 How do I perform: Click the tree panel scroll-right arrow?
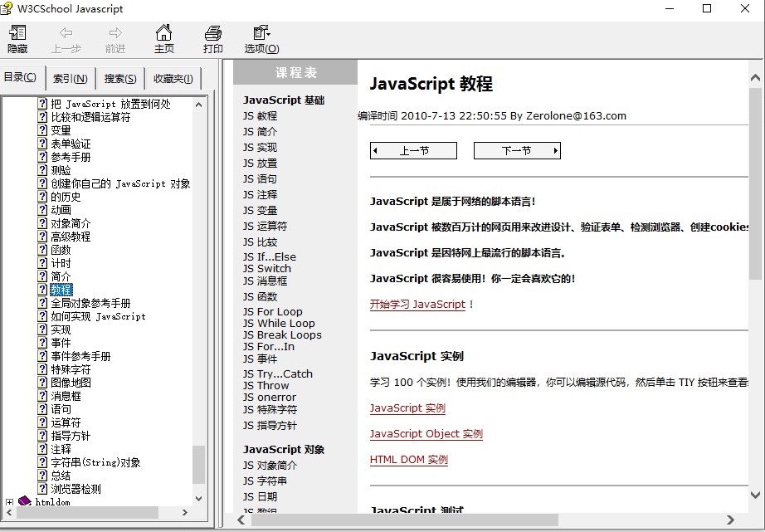(x=184, y=512)
